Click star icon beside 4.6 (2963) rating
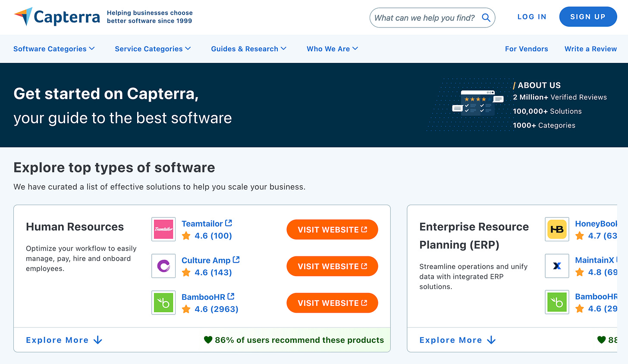Screen dimensions: 628x364 click(186, 309)
